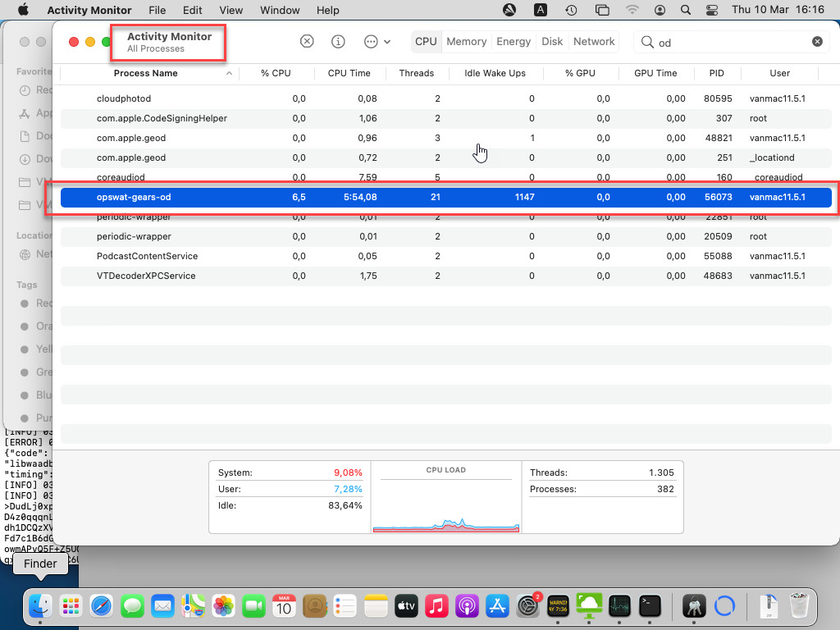Screen dimensions: 840x630
Task: Clear the search field with the X
Action: click(x=817, y=41)
